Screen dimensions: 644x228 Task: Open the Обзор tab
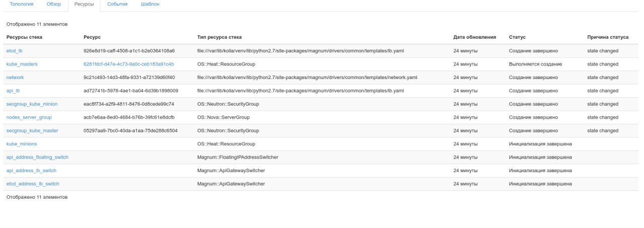[53, 4]
